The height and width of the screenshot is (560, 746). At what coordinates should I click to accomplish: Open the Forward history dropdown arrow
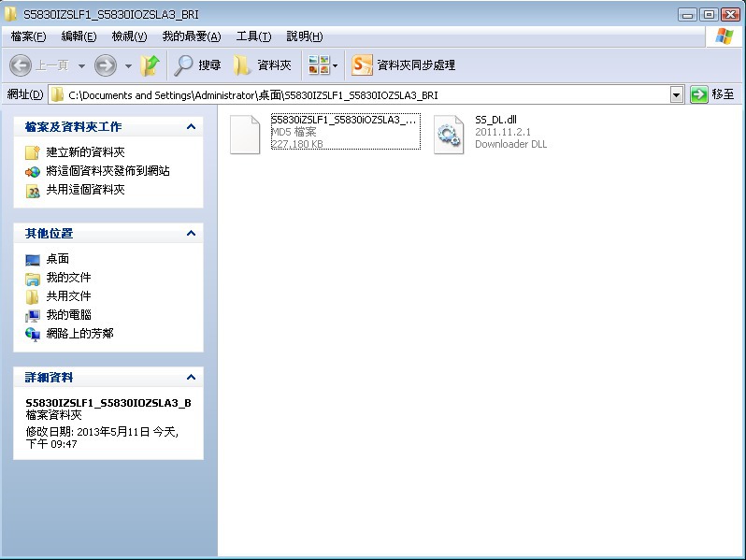pos(128,65)
